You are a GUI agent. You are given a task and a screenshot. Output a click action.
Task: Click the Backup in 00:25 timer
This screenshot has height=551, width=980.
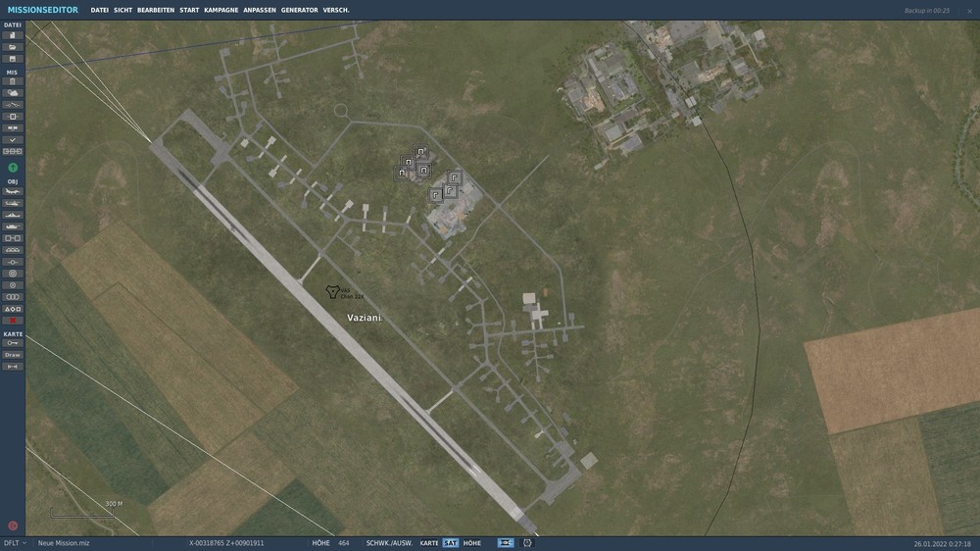click(x=927, y=11)
